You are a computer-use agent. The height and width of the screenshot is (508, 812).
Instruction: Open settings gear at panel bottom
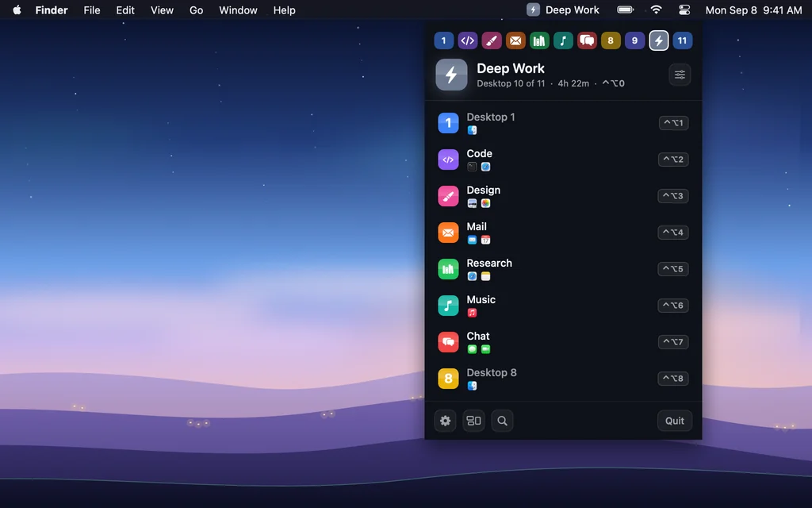coord(446,421)
